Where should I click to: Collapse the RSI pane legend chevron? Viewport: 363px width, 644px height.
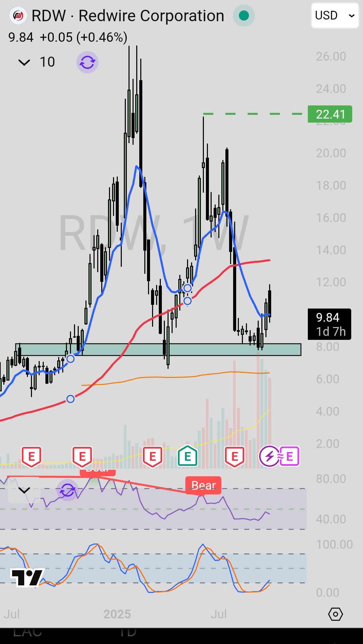pos(24,490)
